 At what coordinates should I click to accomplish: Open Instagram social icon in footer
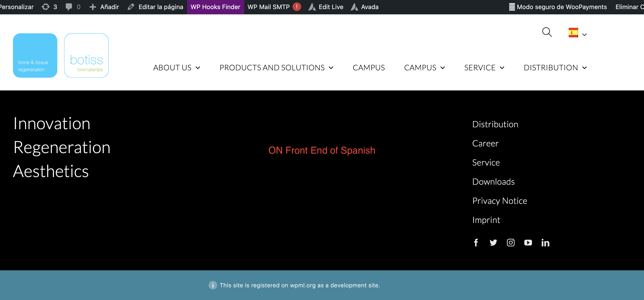511,243
